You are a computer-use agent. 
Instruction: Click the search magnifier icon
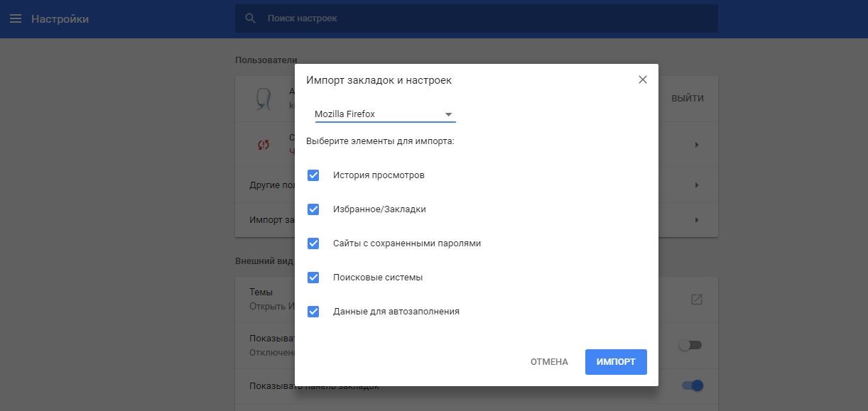coord(250,18)
